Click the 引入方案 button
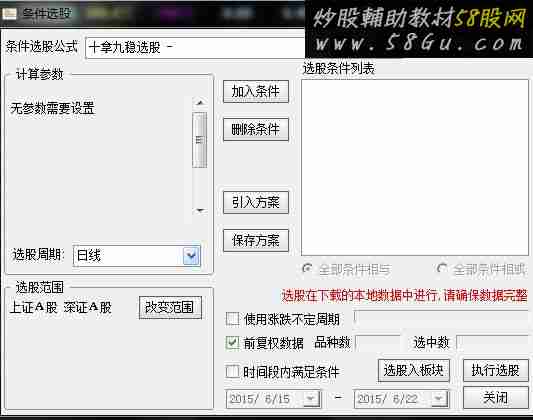533x420 pixels. [256, 203]
